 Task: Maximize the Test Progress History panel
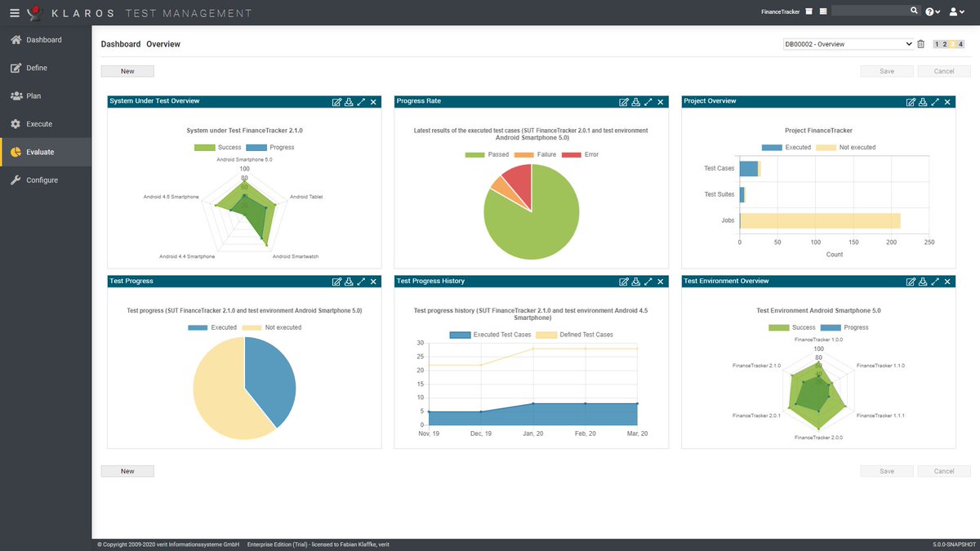click(x=648, y=282)
